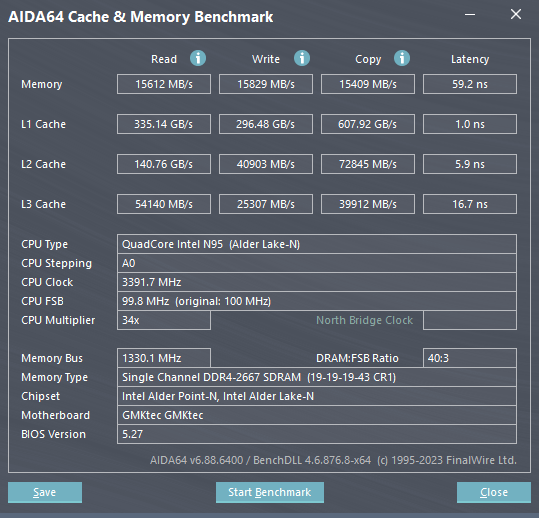This screenshot has width=539, height=518.
Task: Minimize the AIDA64 benchmark window
Action: 470,14
